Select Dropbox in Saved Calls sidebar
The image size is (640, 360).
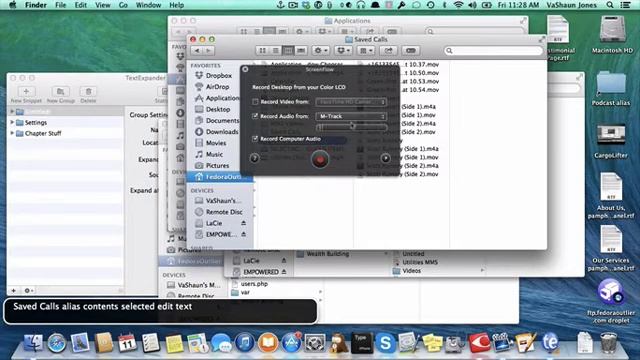click(x=219, y=76)
